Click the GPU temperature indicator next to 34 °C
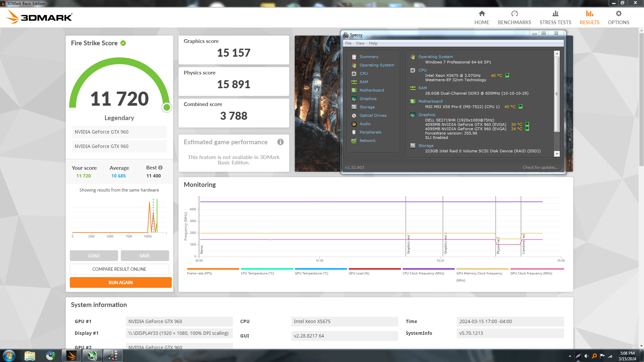 (x=527, y=128)
